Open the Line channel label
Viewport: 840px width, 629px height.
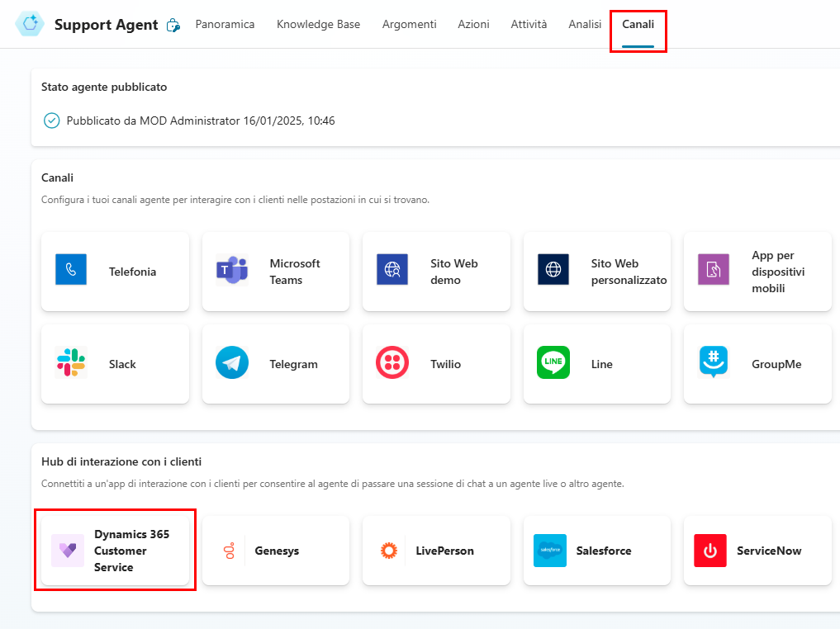click(601, 364)
